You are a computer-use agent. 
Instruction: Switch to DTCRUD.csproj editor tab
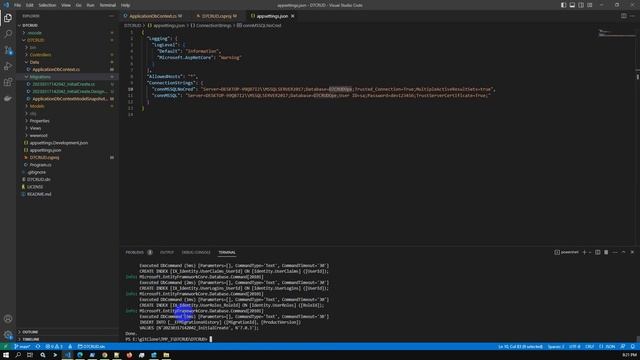click(x=216, y=16)
